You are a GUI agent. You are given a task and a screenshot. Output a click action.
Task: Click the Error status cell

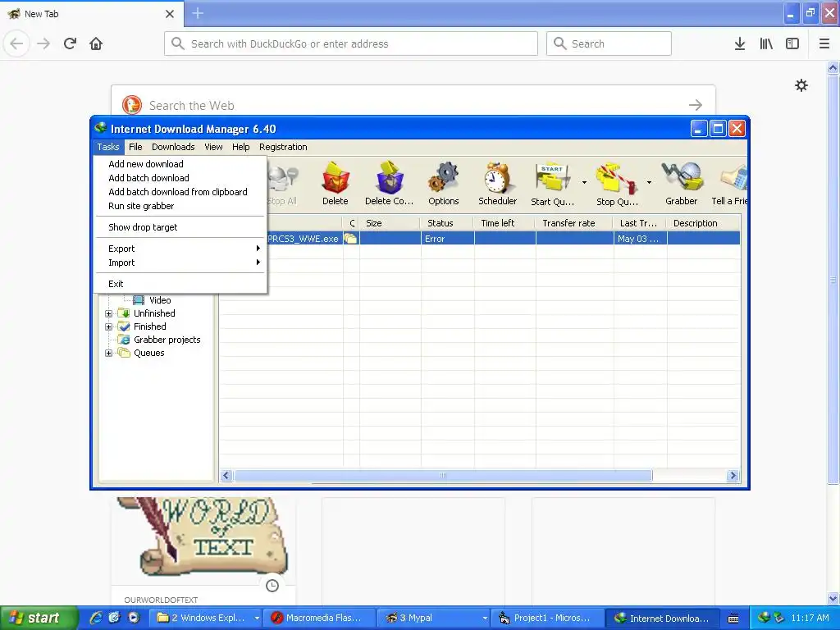point(448,239)
